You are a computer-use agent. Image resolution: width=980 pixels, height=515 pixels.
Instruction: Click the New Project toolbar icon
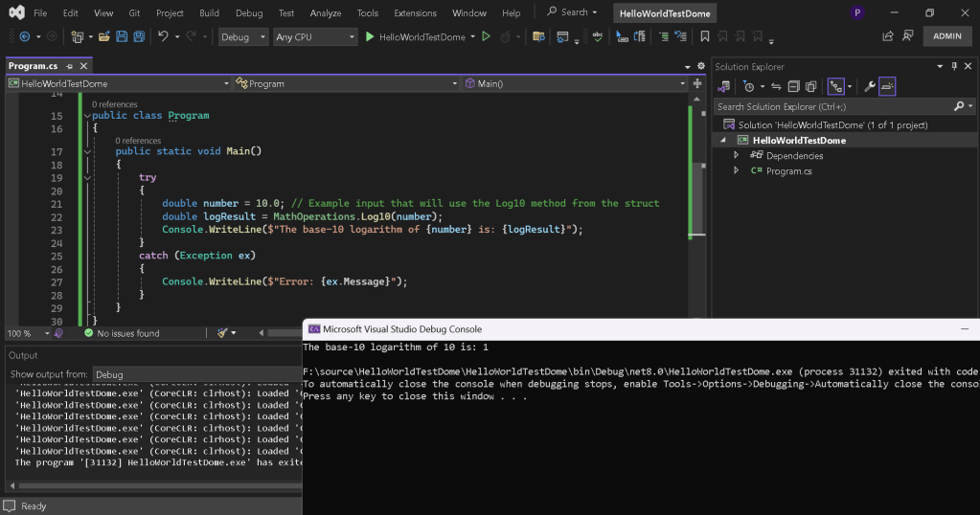coord(77,36)
